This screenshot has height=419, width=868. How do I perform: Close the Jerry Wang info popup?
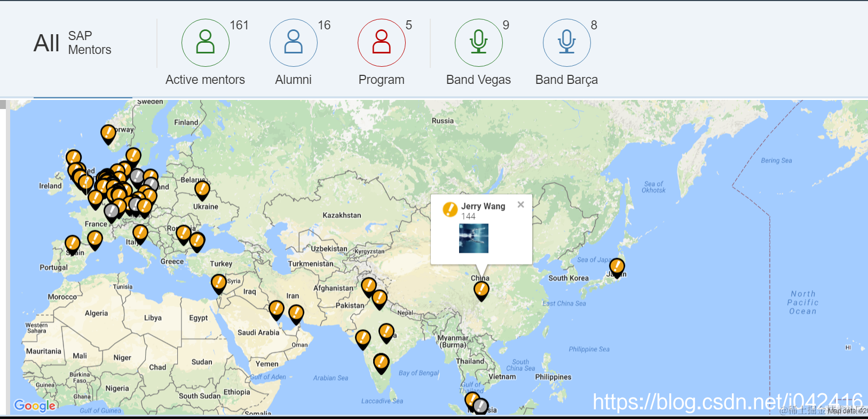[x=521, y=204]
